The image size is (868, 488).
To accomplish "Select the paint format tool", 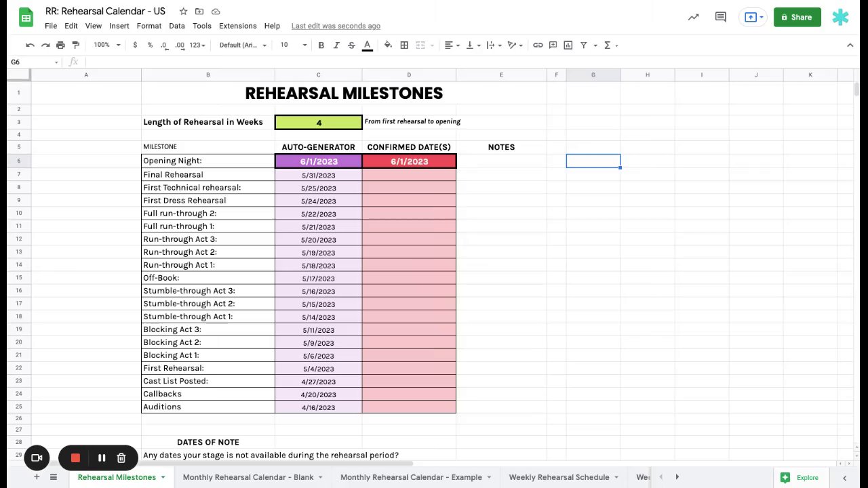I will point(75,45).
